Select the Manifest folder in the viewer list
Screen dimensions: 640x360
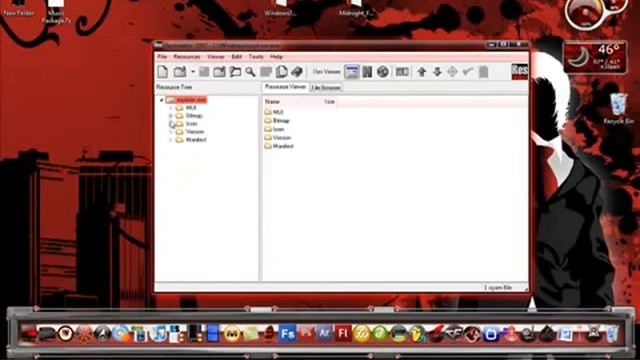279,146
